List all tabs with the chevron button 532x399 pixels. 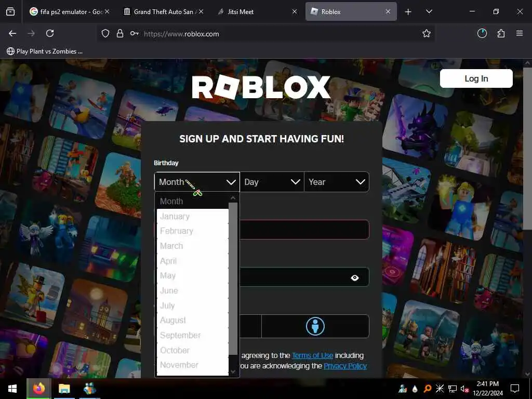click(429, 11)
